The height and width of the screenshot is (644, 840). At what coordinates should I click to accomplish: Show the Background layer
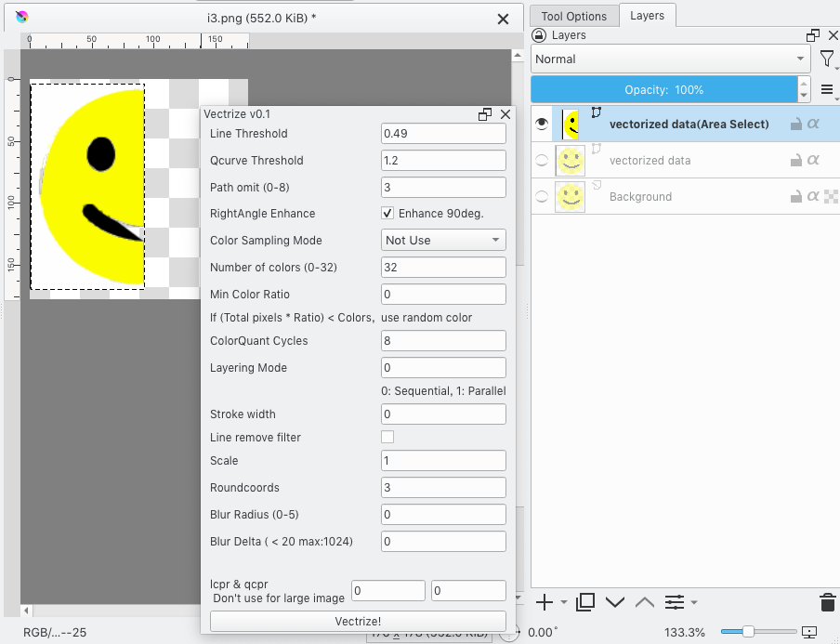(x=542, y=196)
